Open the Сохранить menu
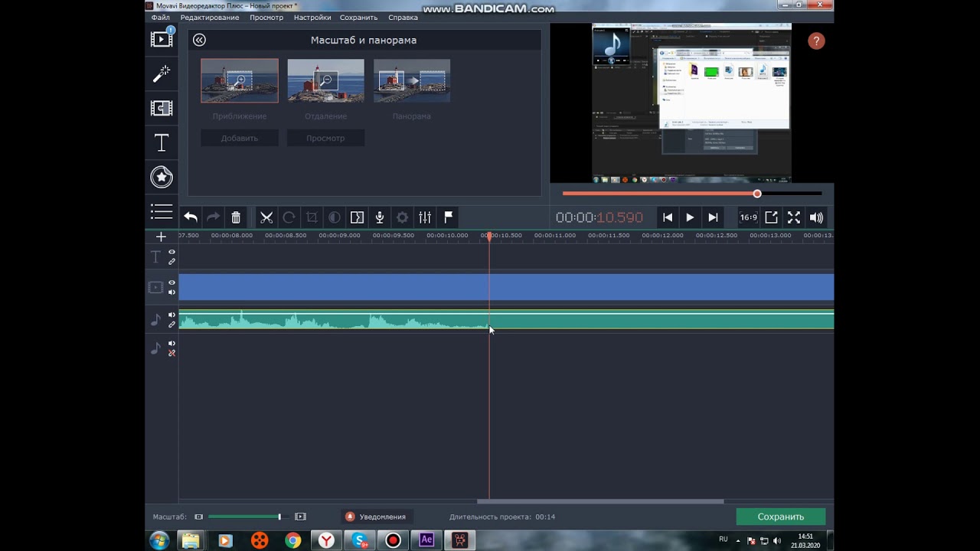This screenshot has height=551, width=980. [359, 17]
